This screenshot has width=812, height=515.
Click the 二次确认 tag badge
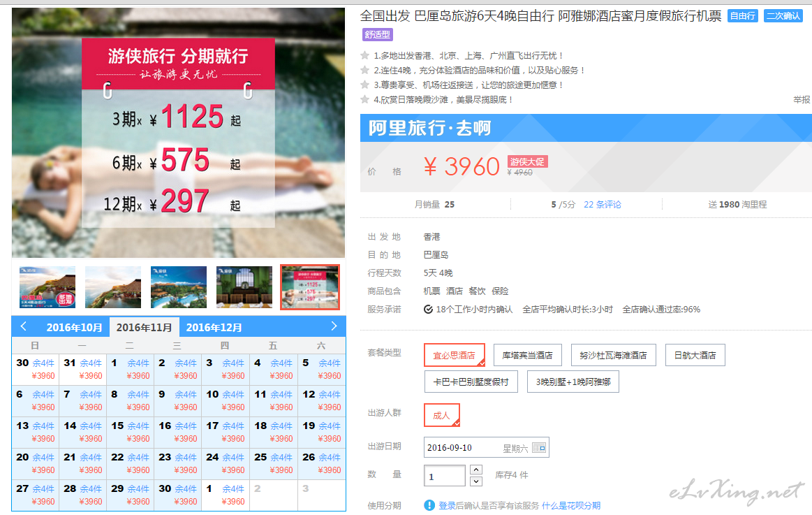coord(783,16)
